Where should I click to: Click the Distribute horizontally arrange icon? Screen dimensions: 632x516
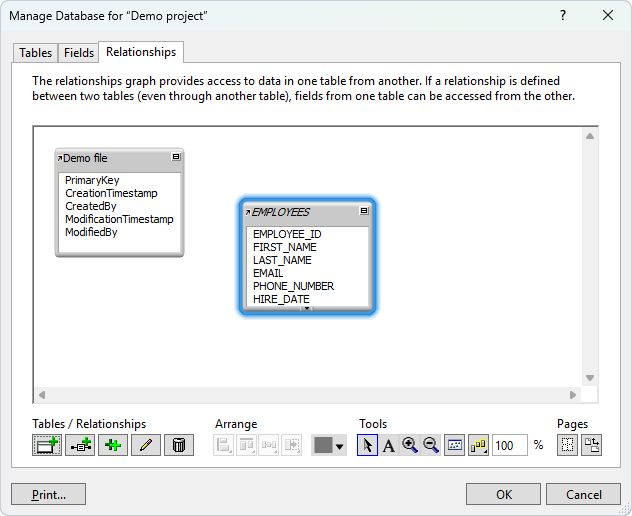[x=269, y=445]
